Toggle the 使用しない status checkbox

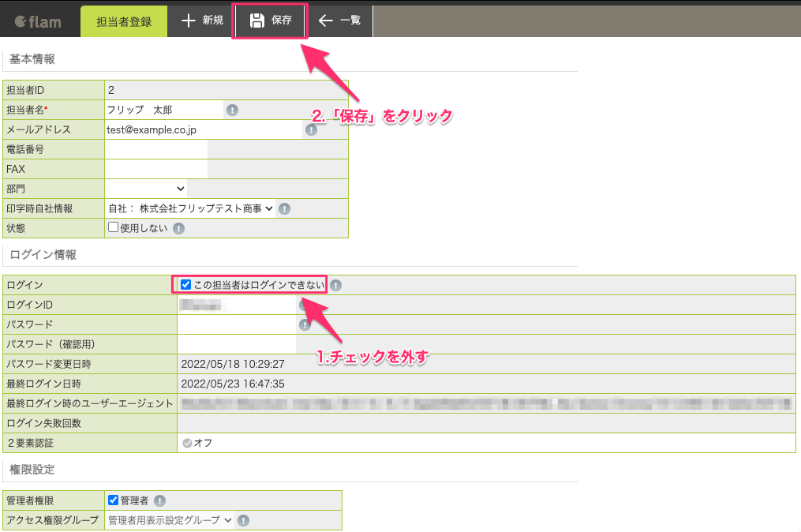click(114, 227)
